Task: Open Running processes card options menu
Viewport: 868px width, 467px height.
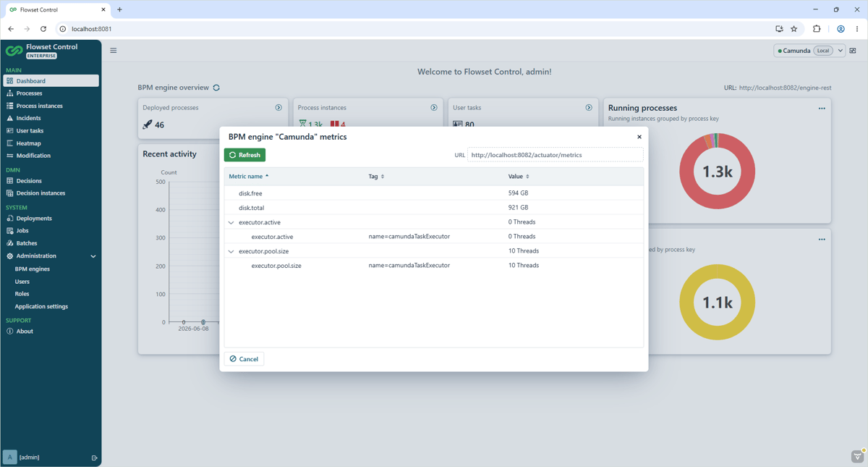Action: pos(822,109)
